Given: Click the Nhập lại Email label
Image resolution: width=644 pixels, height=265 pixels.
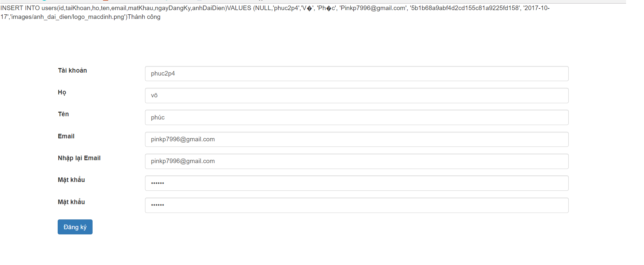Looking at the screenshot, I should pos(79,158).
